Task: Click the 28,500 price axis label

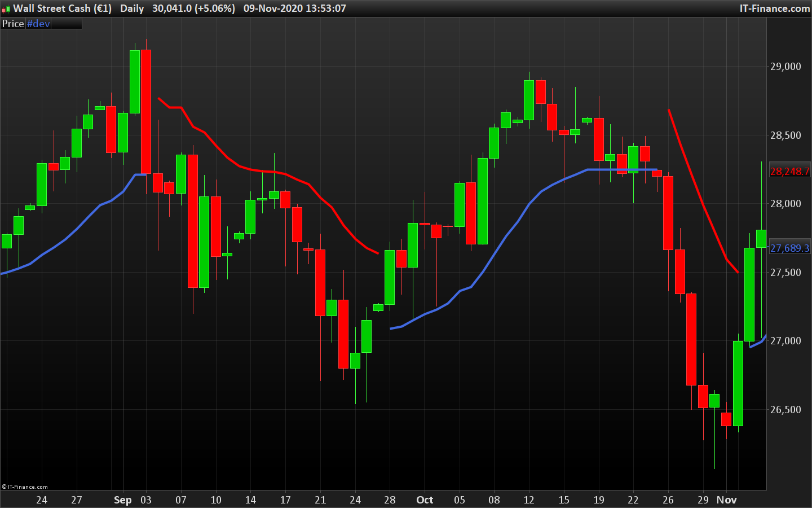Action: click(785, 135)
